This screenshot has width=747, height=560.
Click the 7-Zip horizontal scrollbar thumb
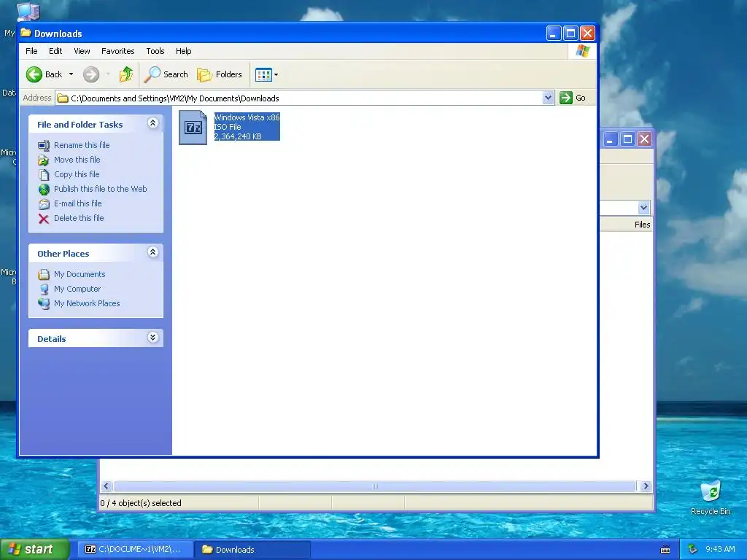click(x=374, y=486)
